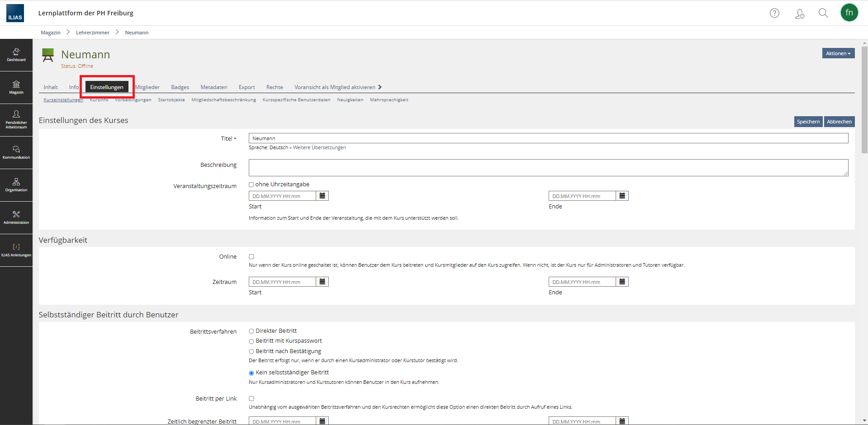Open the user avatar 'fn' menu
The image size is (868, 425).
849,13
